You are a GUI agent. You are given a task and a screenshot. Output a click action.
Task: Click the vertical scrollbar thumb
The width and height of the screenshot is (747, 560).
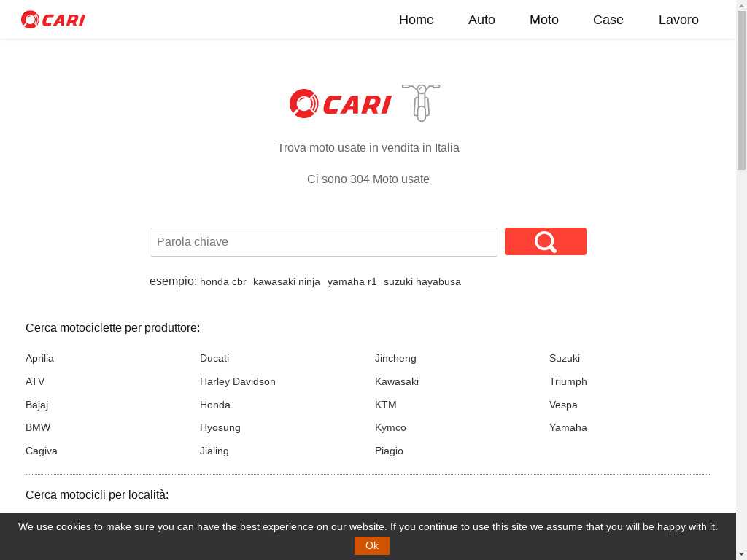click(742, 90)
